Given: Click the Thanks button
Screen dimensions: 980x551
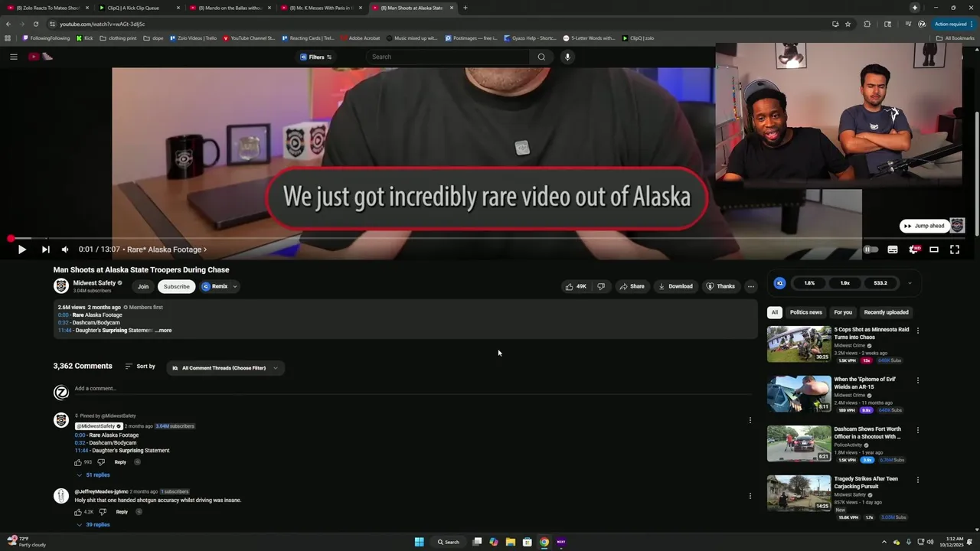Looking at the screenshot, I should (720, 286).
